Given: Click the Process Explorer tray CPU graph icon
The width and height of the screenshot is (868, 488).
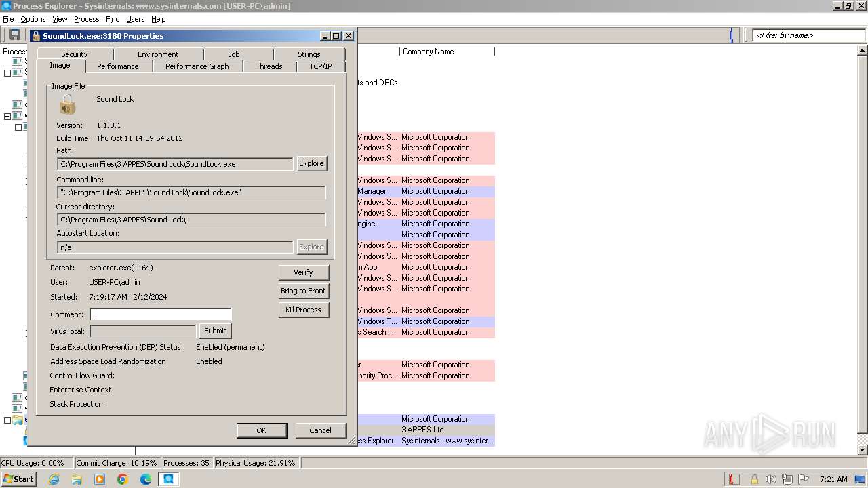Looking at the screenshot, I should (x=734, y=479).
